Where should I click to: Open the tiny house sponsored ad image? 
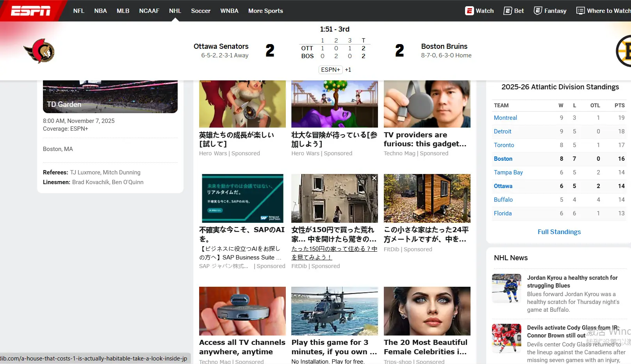[427, 198]
